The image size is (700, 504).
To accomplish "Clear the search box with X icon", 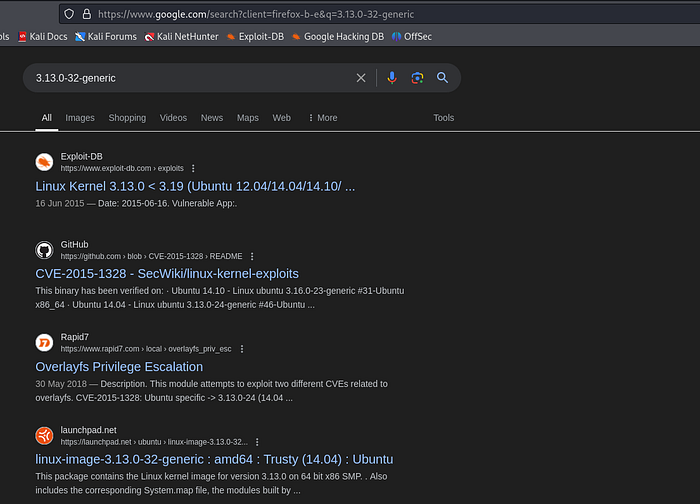I will 362,78.
